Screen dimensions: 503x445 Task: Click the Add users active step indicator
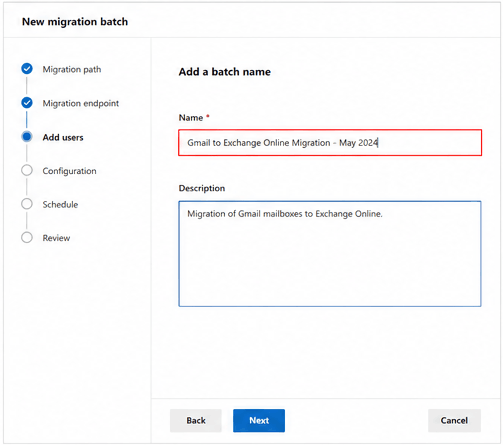pos(27,137)
